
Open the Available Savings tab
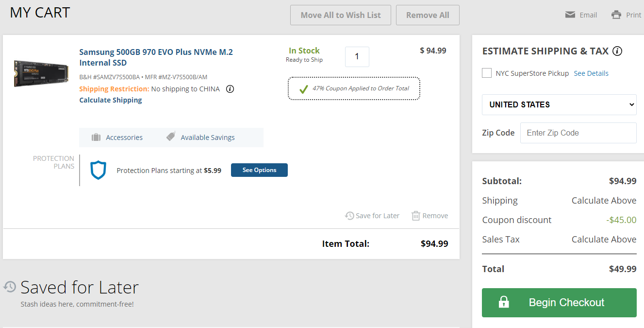pos(207,138)
